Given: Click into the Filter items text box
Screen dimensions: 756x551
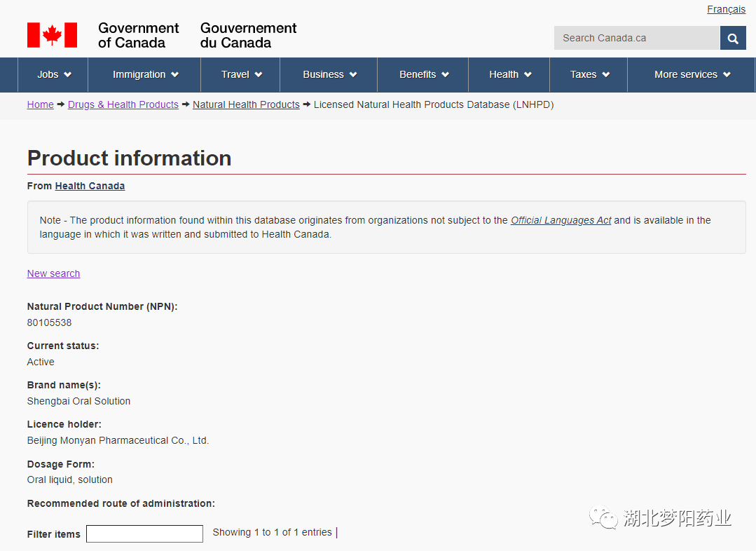Looking at the screenshot, I should click(144, 534).
